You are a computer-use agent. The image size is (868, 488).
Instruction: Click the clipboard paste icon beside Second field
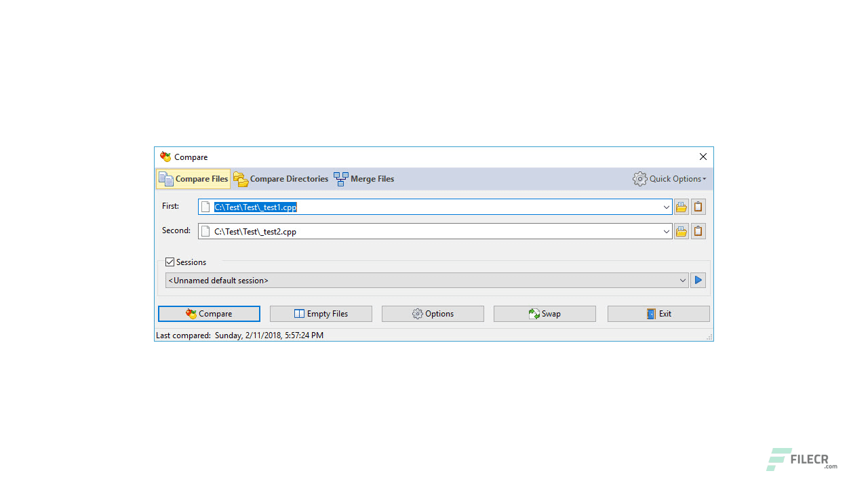pos(698,231)
